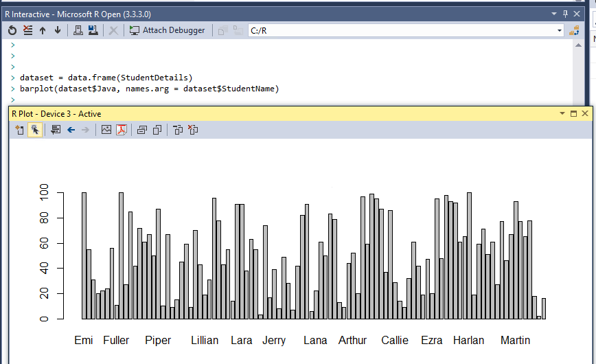Click the R Plot - Device 3 title bar

click(x=300, y=114)
